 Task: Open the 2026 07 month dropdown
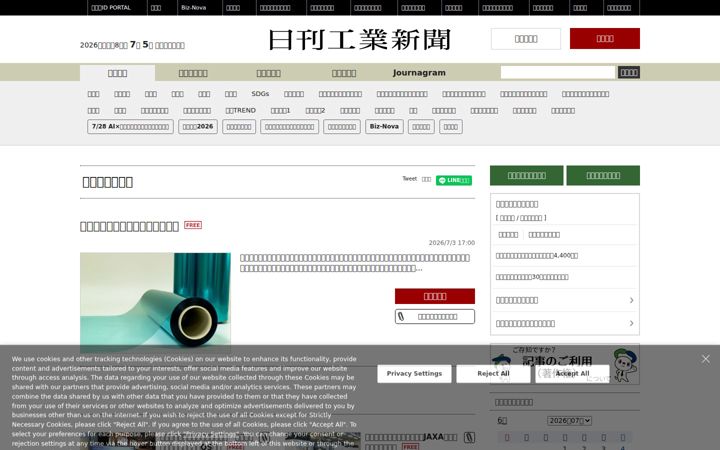click(x=569, y=421)
